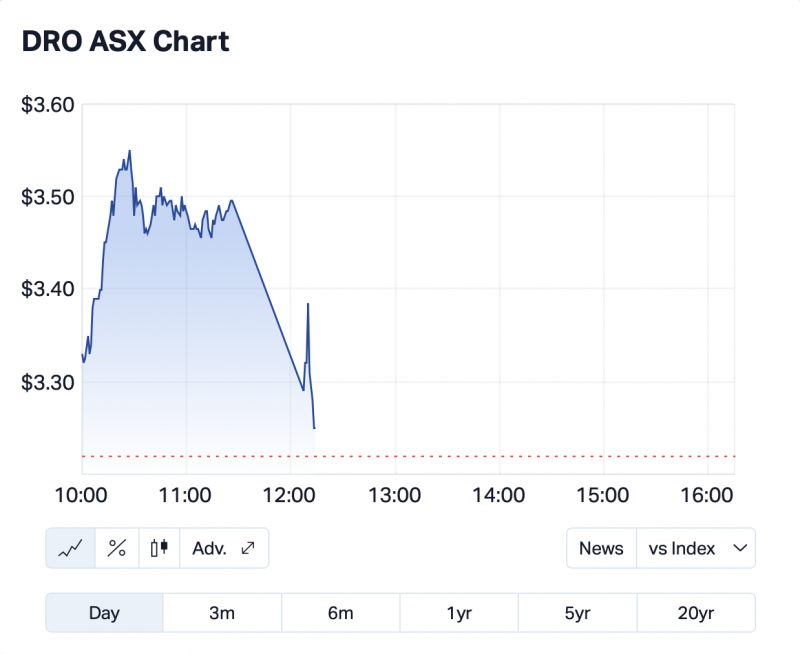Switch to the 6m range tab
Viewport: 800px width, 654px height.
tap(340, 613)
